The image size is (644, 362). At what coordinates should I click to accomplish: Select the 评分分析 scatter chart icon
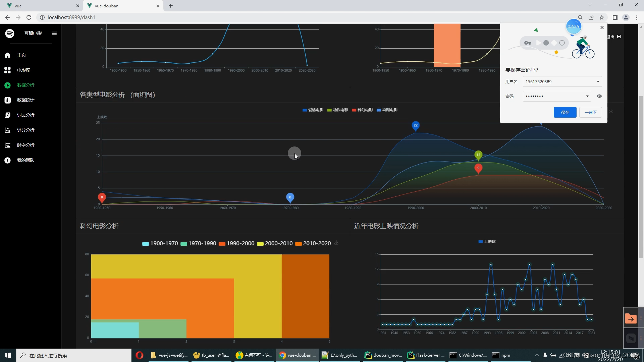coord(7,130)
